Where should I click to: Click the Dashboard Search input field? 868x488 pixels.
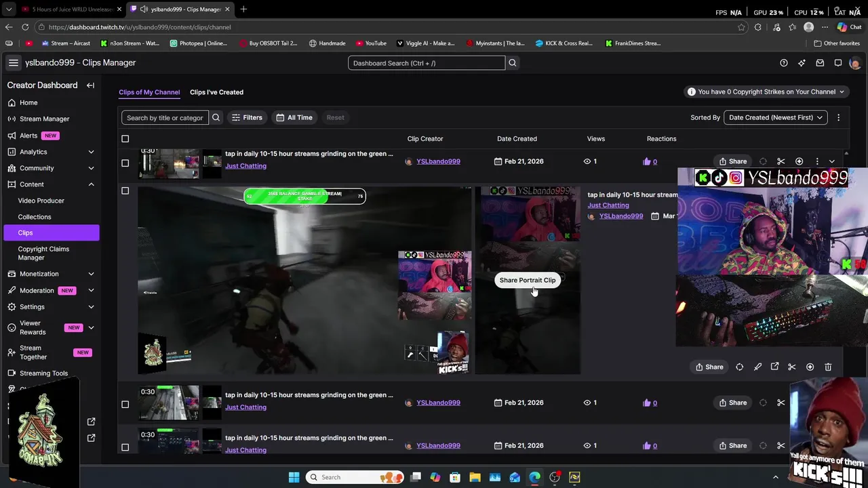click(427, 63)
